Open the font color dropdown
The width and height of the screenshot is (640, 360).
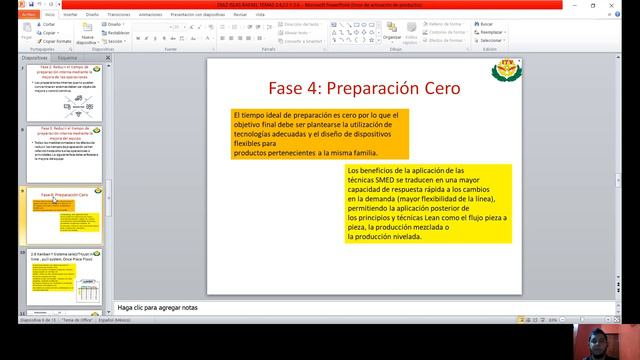(209, 38)
